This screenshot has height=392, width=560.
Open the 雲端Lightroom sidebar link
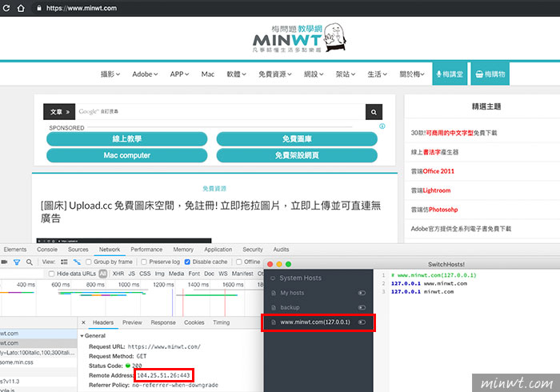(x=430, y=190)
